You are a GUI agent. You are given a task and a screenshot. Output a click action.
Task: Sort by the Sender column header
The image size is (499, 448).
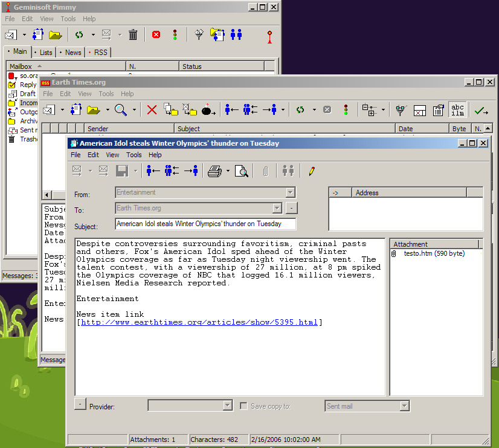129,129
